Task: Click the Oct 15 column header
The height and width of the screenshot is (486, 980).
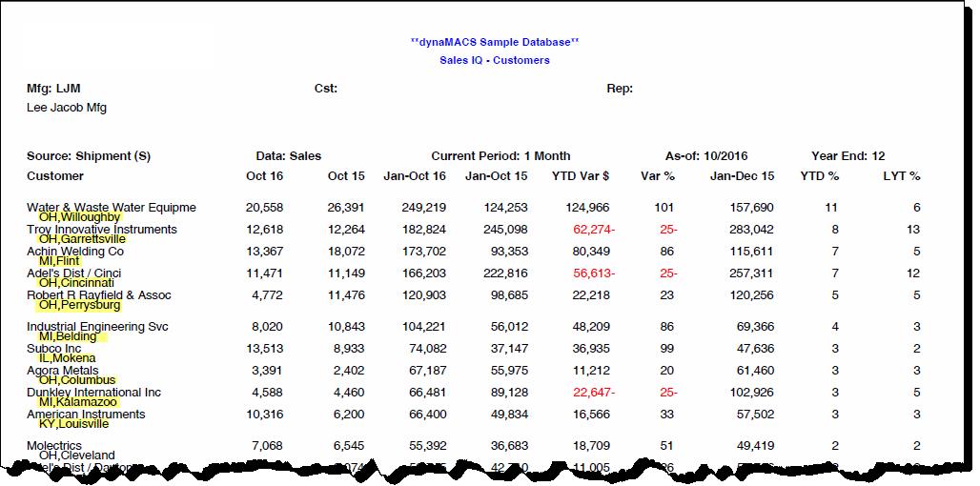Action: coord(346,176)
